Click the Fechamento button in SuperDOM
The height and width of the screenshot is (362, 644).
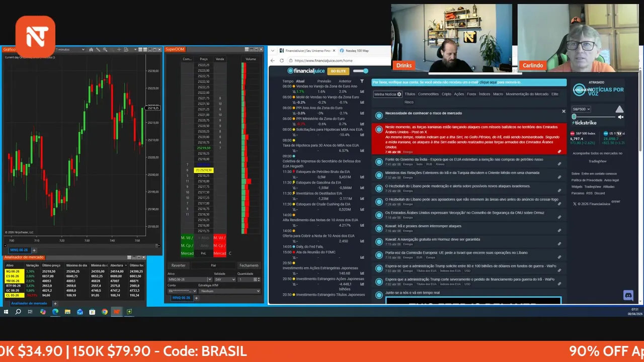click(x=249, y=265)
